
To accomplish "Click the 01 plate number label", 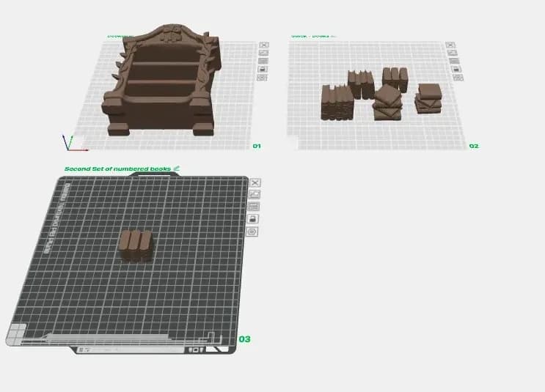I will (x=257, y=146).
